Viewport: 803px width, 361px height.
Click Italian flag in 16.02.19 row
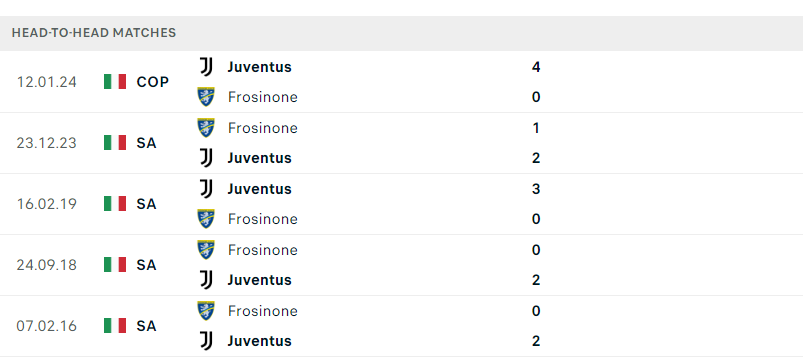point(115,203)
